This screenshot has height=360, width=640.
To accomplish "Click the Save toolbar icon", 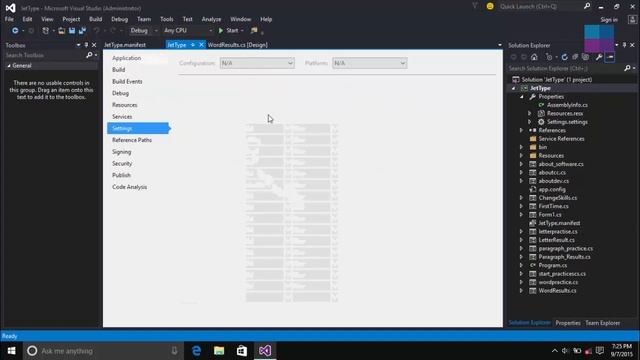I will coord(72,31).
